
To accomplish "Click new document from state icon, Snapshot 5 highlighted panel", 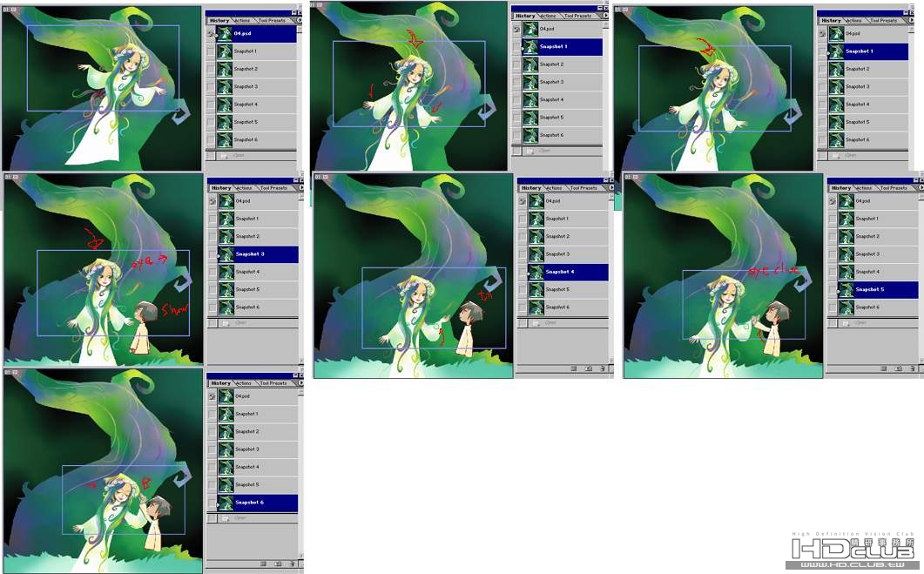I will [x=883, y=368].
